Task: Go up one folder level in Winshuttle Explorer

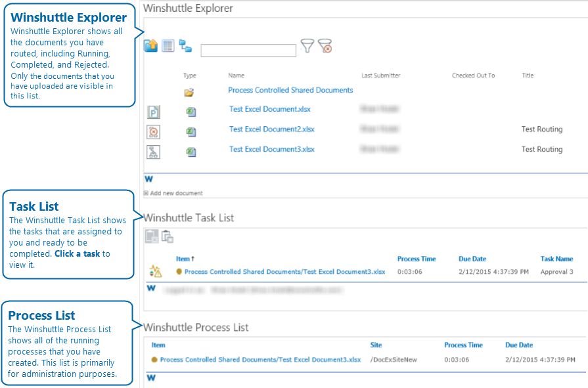Action: [x=150, y=46]
